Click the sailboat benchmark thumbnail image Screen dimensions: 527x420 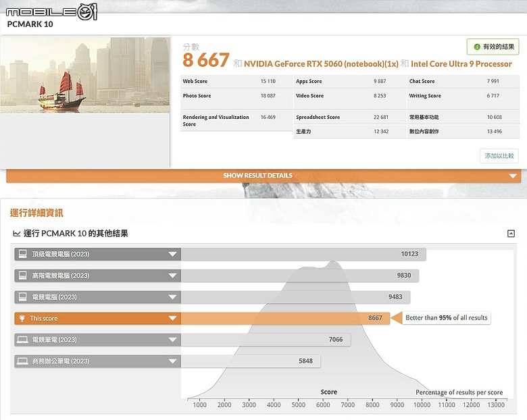pyautogui.click(x=85, y=75)
